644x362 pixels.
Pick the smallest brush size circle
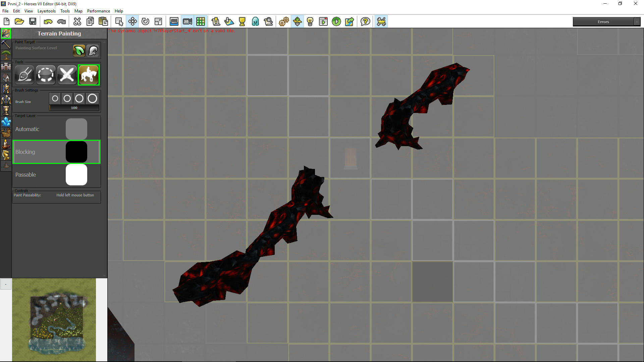[55, 99]
